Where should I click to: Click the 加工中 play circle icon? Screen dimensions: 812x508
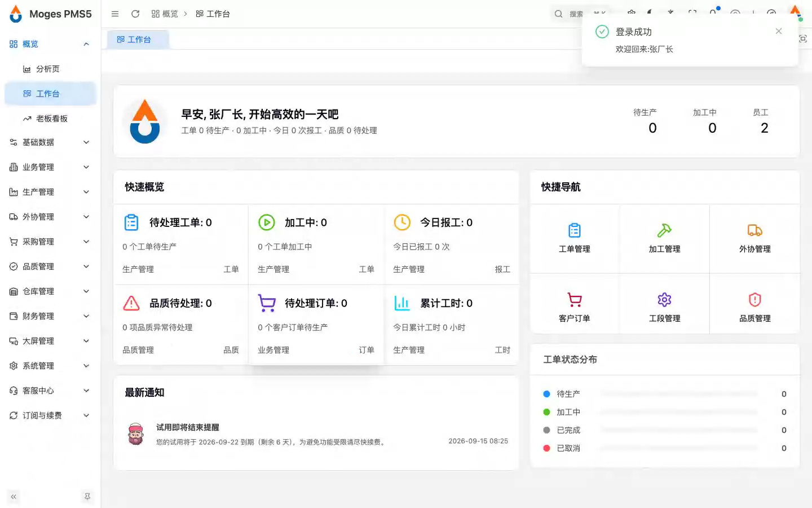267,222
